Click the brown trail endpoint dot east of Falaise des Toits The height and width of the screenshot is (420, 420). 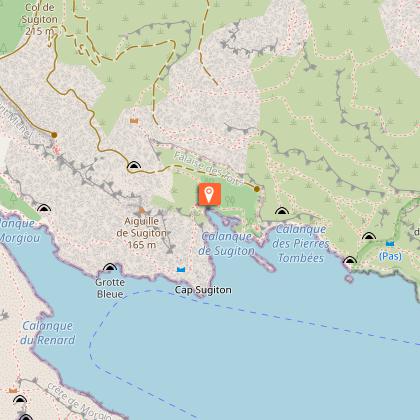(x=257, y=189)
